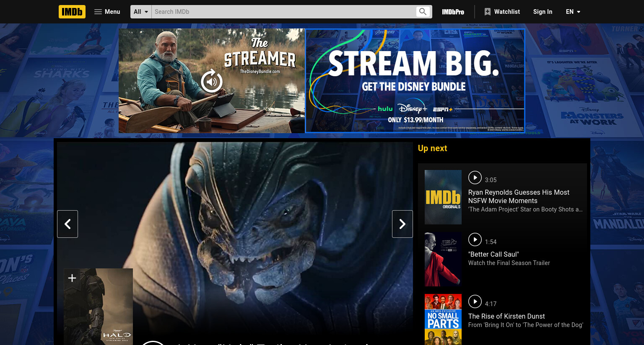The image size is (644, 345).
Task: Click the Stream Big Disney Bundle ad
Action: (415, 81)
